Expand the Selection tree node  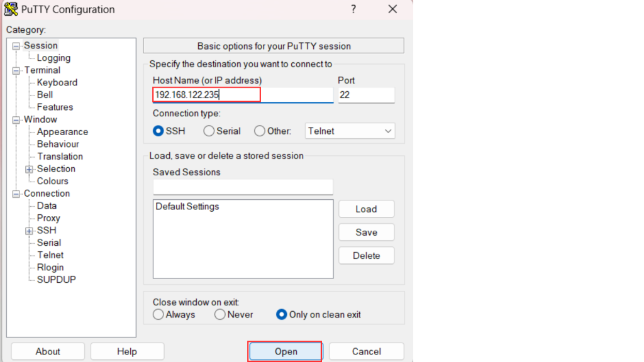point(29,169)
